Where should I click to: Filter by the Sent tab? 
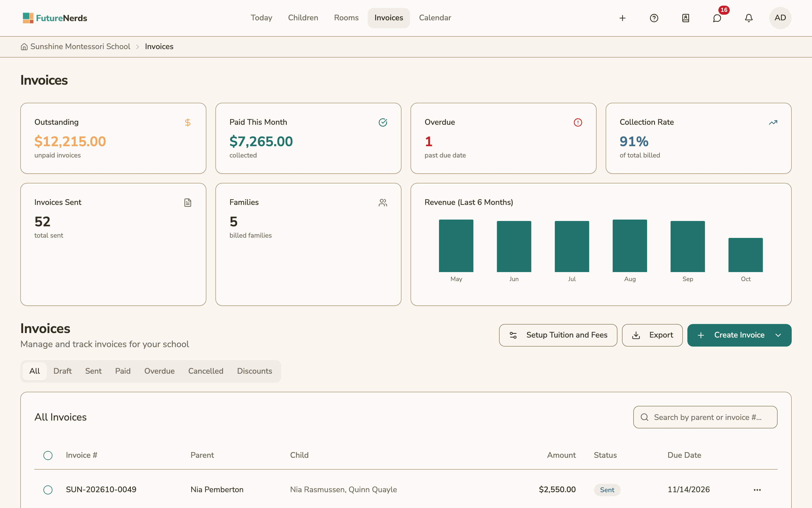[93, 371]
